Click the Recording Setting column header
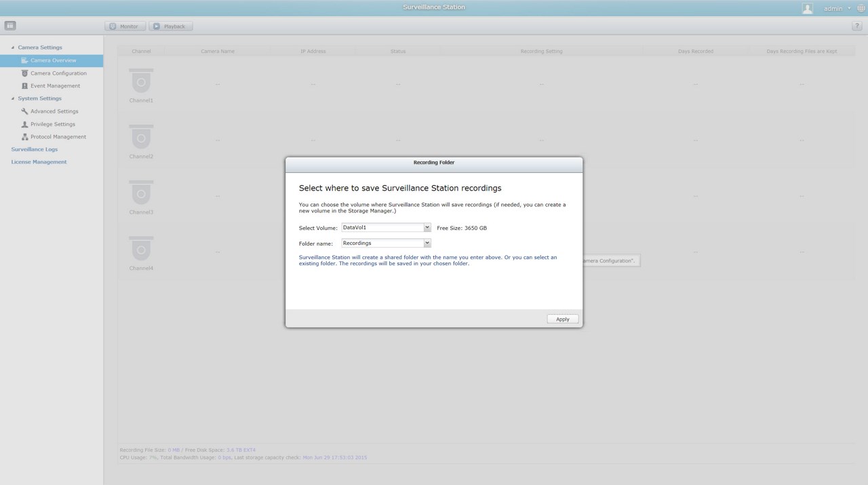868x485 pixels. [541, 52]
